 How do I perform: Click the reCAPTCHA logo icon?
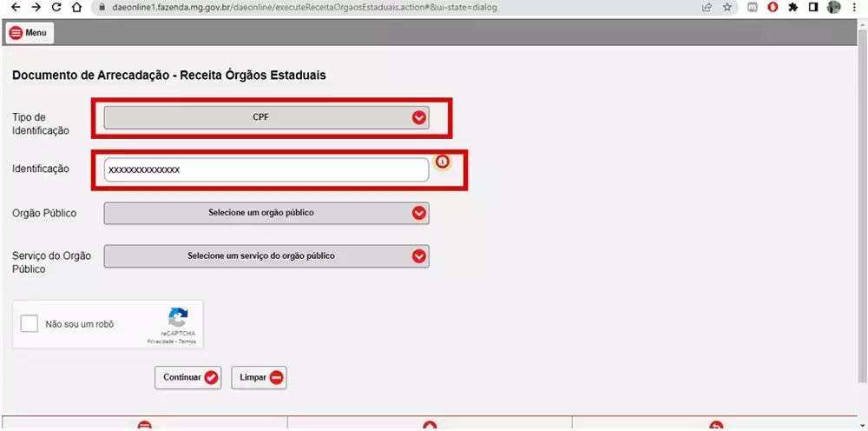178,317
